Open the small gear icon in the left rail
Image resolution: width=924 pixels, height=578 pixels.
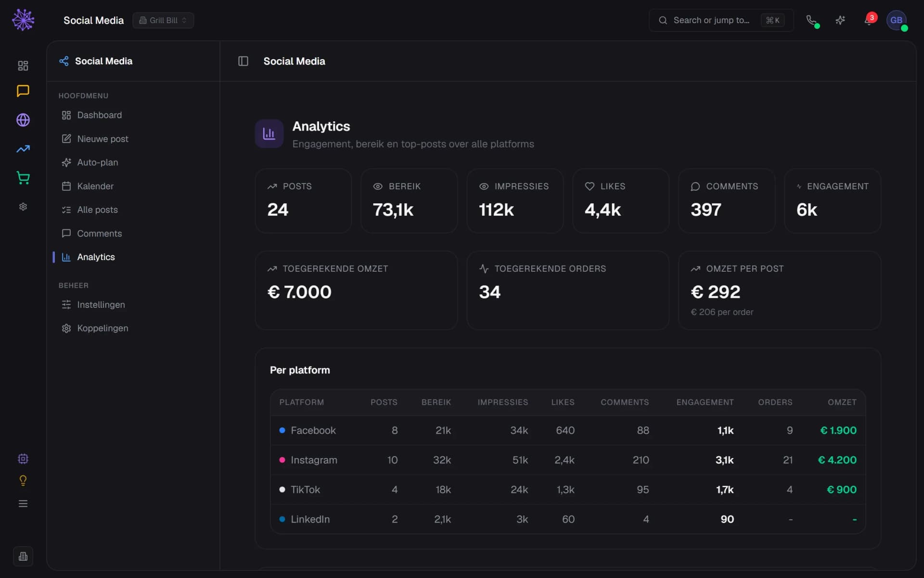click(23, 207)
